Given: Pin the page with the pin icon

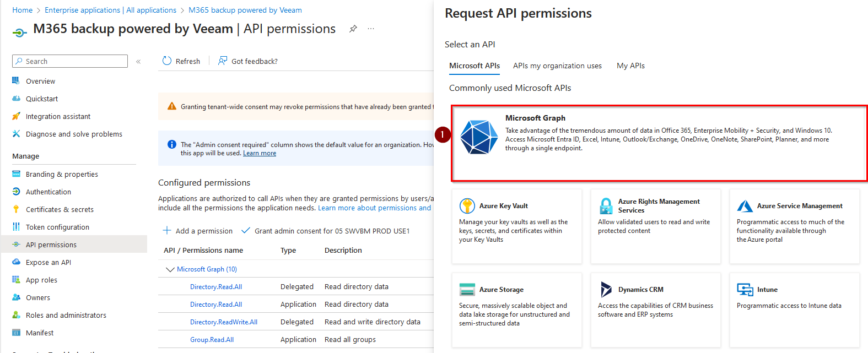Looking at the screenshot, I should click(353, 29).
